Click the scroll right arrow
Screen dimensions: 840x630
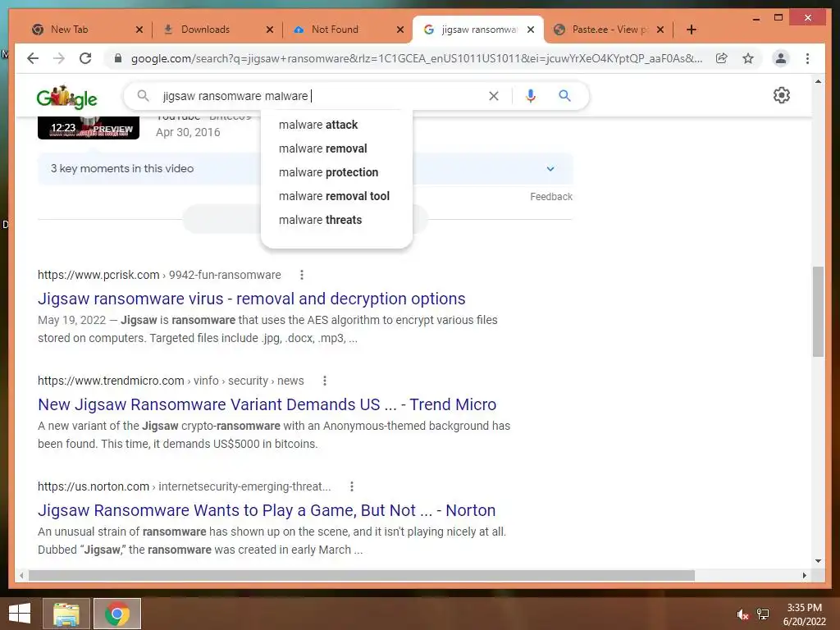tap(804, 575)
